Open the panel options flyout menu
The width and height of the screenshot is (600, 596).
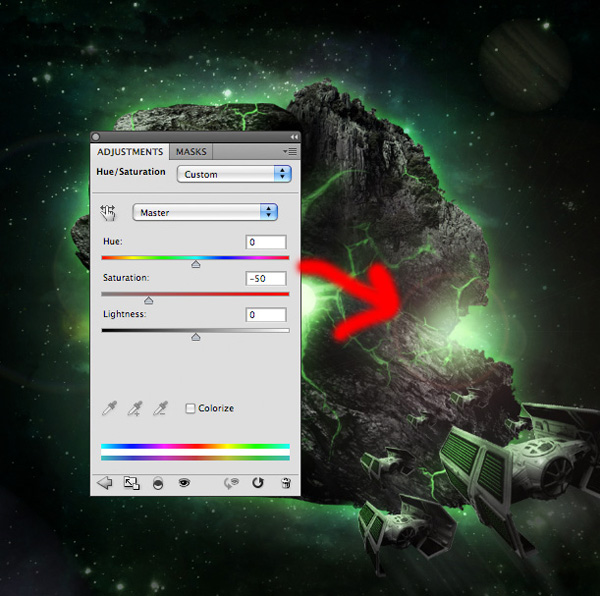[290, 151]
